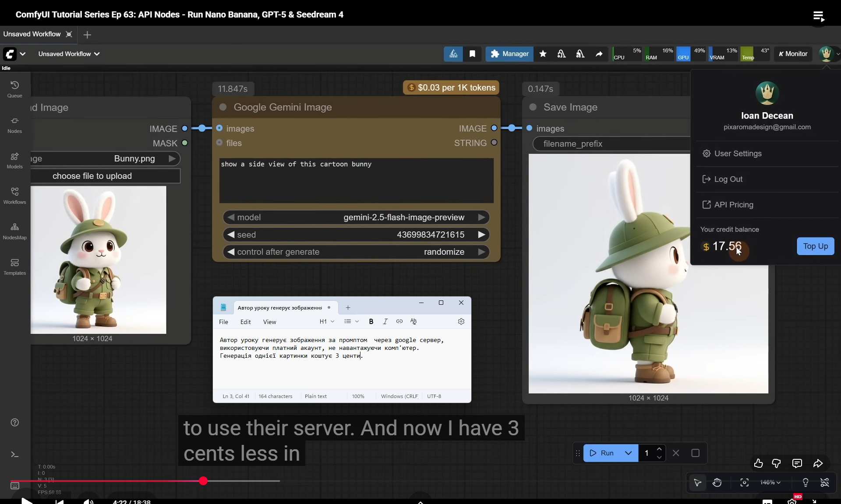Select User Settings in profile menu
This screenshot has width=841, height=504.
click(738, 154)
